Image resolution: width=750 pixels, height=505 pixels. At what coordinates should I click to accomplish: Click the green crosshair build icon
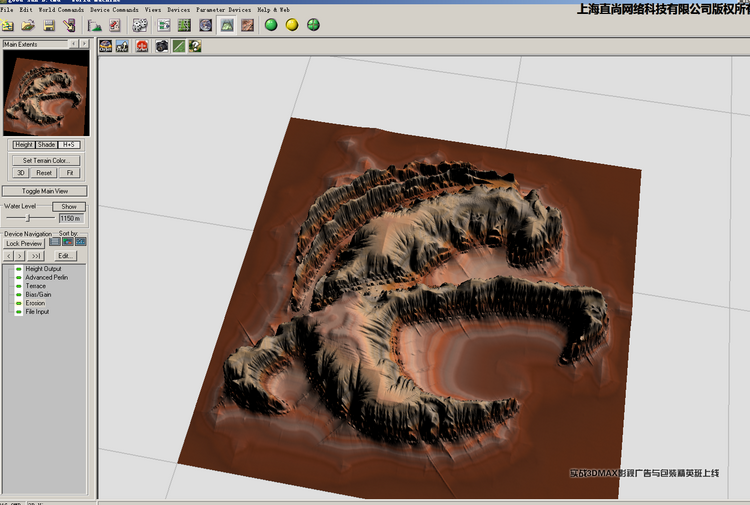pyautogui.click(x=313, y=25)
